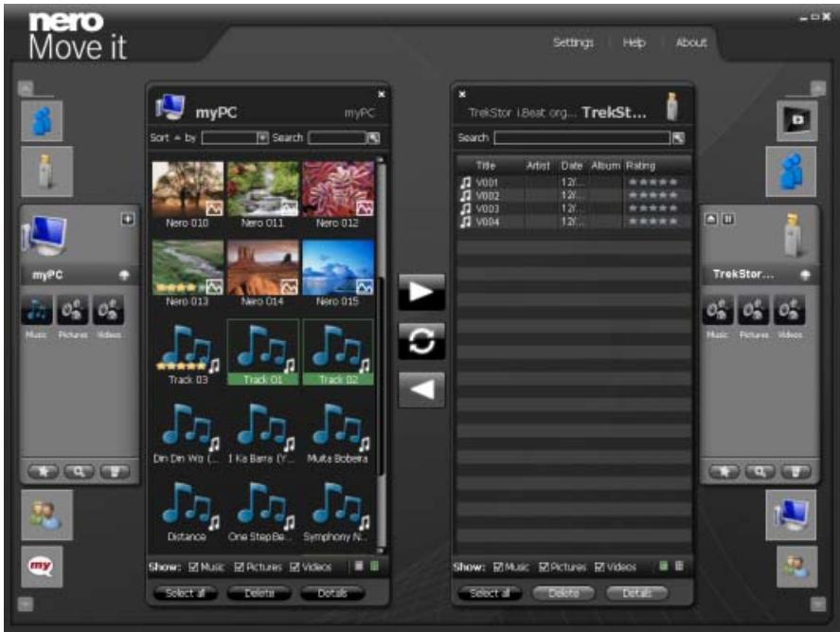Open Music category under myPC sidebar

[x=36, y=310]
